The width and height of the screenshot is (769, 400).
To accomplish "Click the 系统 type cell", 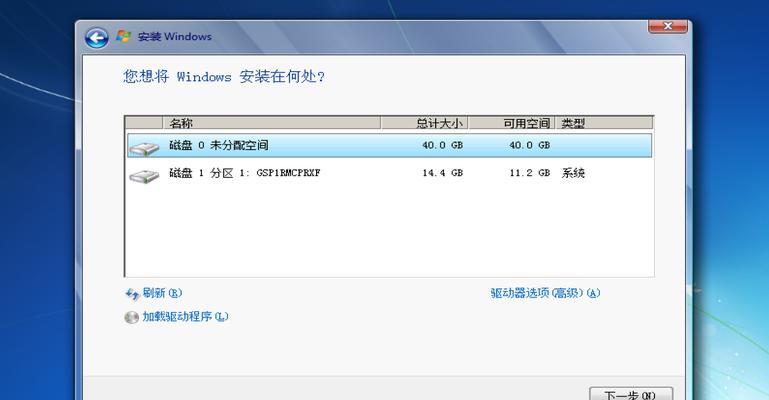I will pyautogui.click(x=573, y=173).
